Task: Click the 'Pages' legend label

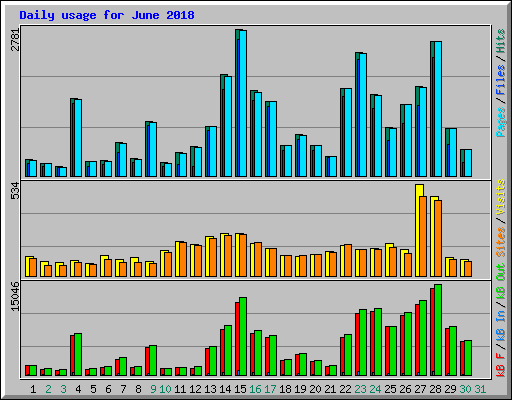Action: pos(501,122)
